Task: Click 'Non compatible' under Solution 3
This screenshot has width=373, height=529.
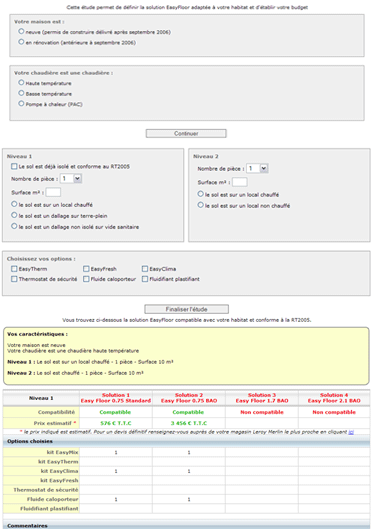Action: point(262,412)
